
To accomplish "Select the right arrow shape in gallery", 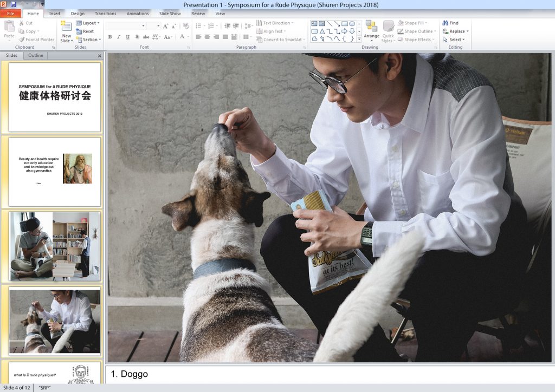I will (344, 31).
